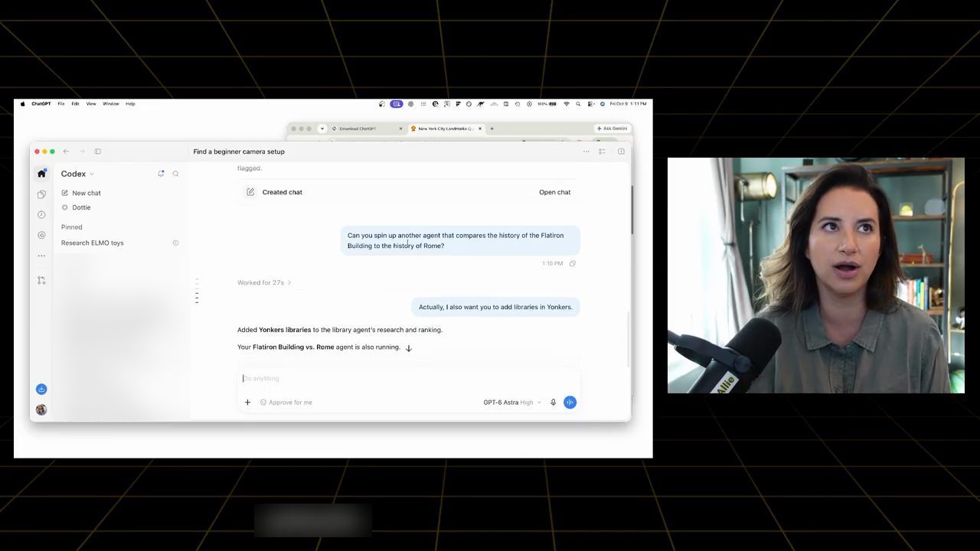Click the notifications icon beside Codex
This screenshot has height=551, width=980.
(161, 174)
